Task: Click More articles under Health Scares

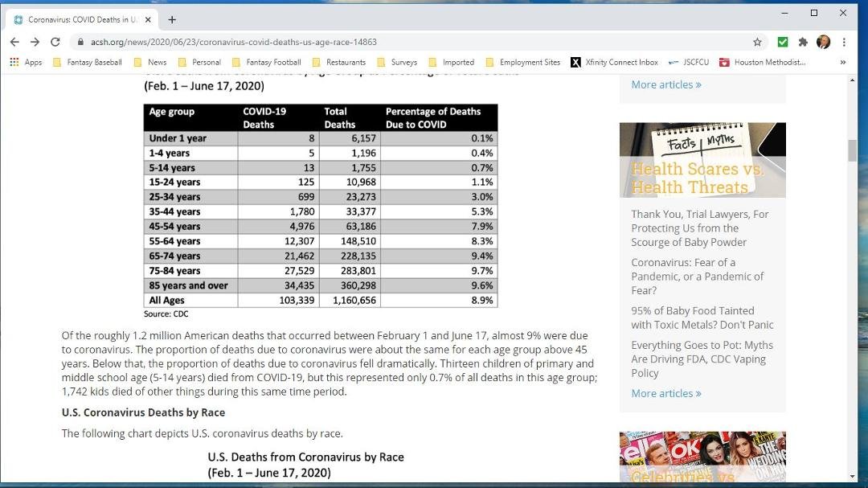Action: point(666,393)
